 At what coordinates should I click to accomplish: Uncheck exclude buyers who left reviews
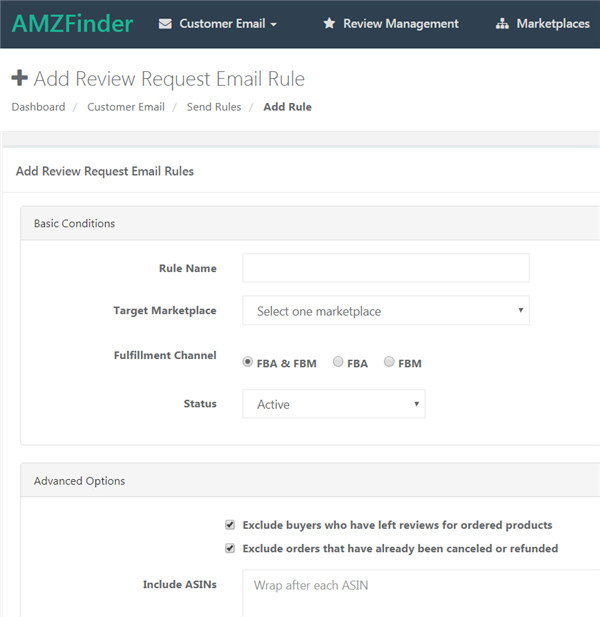pyautogui.click(x=231, y=524)
